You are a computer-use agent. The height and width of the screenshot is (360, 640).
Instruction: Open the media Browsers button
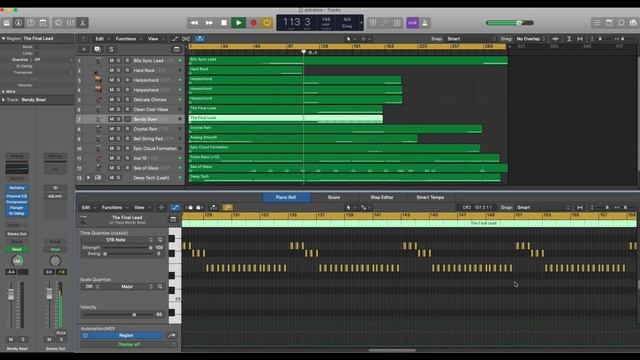(633, 23)
